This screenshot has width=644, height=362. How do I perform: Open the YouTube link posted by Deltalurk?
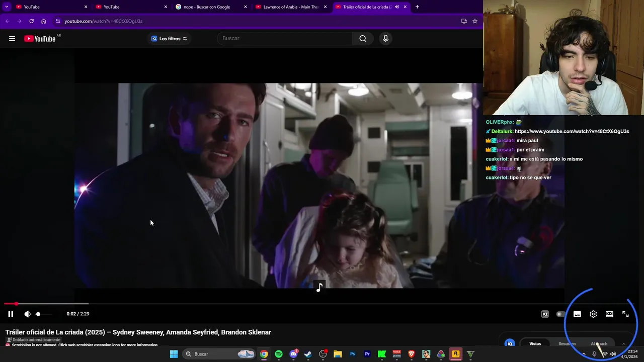tap(572, 131)
